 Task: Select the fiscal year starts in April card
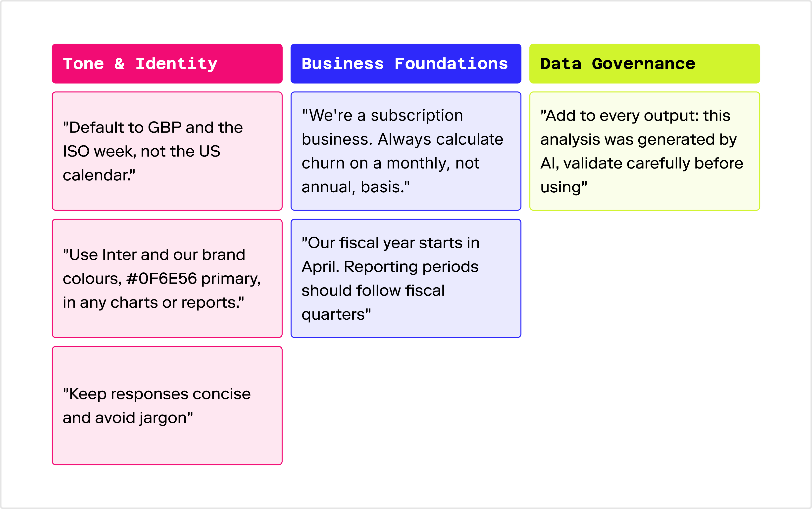[x=406, y=278]
